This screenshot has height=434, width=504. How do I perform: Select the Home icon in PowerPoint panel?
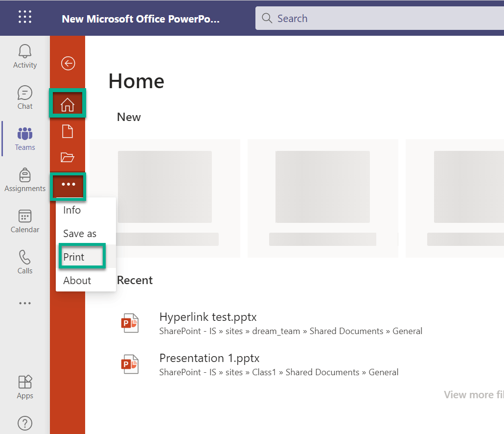(x=68, y=105)
